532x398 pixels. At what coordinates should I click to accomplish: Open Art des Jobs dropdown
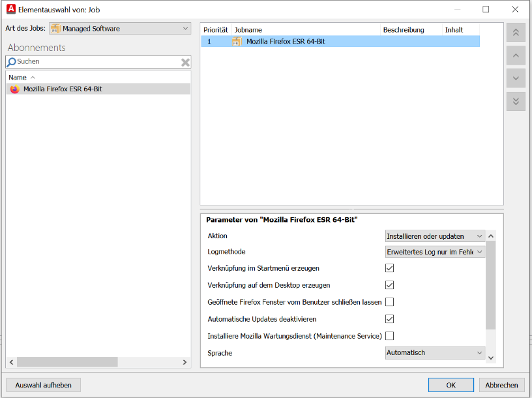(120, 29)
